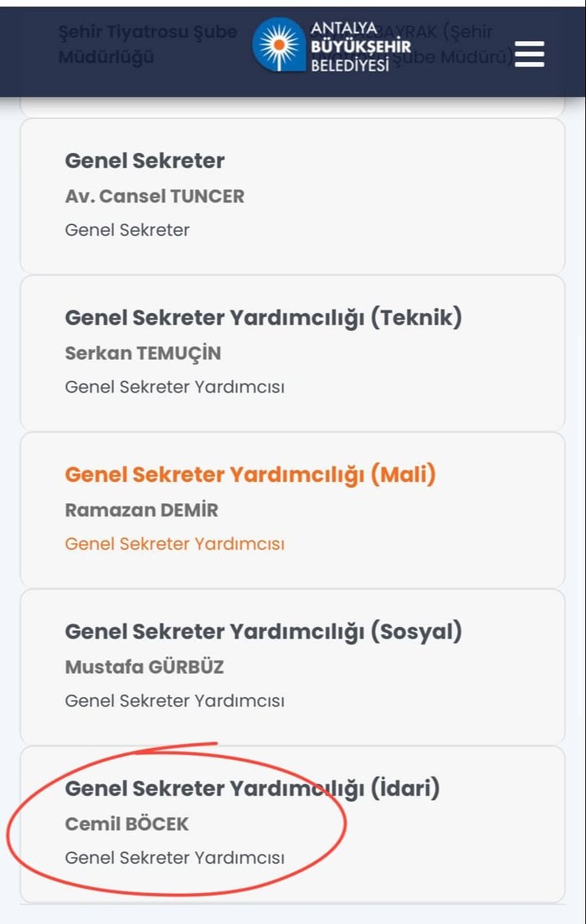Screen dimensions: 586x924
Task: Open the Genel Sekreter heading
Action: pyautogui.click(x=145, y=161)
